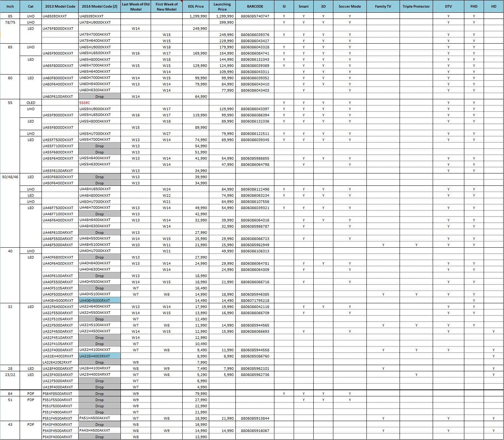Select the "HD" column header
504x440 pixels.
tap(494, 7)
